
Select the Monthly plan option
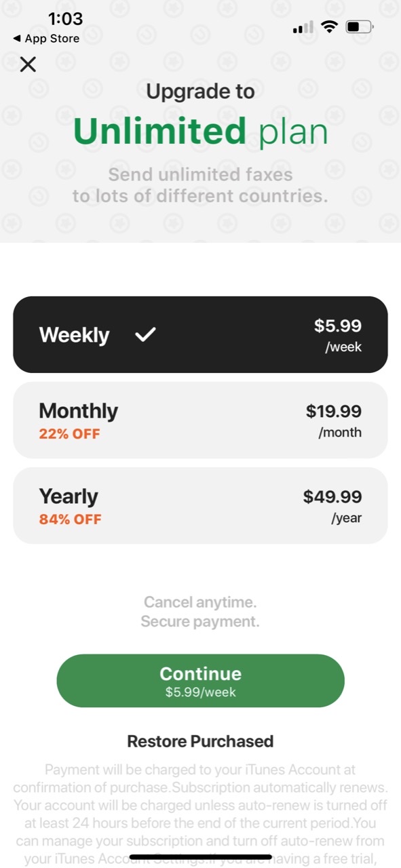(200, 420)
